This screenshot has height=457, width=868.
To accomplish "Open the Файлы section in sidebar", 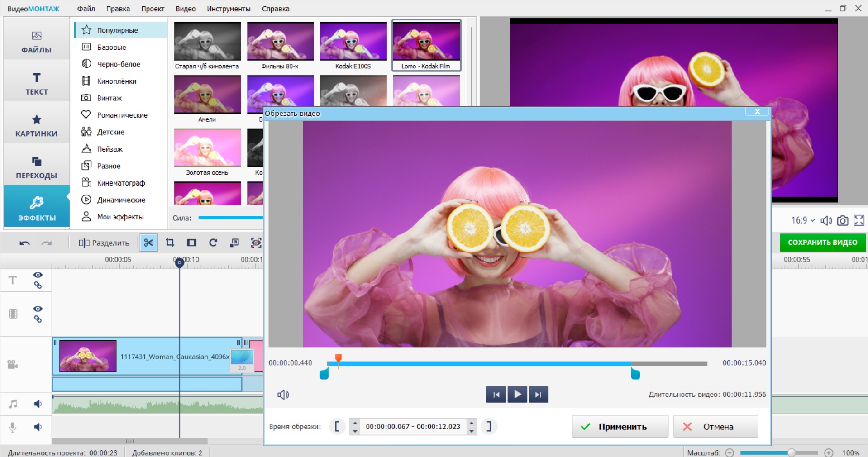I will (37, 43).
